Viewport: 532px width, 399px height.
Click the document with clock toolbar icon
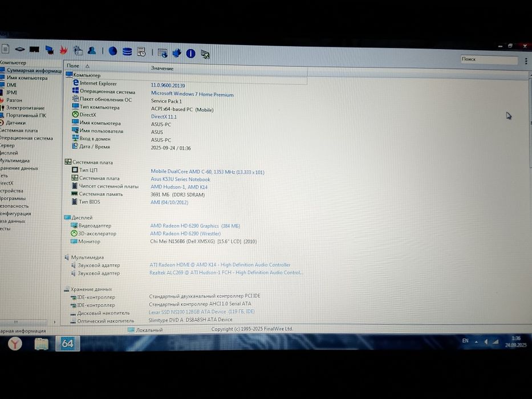tap(141, 52)
